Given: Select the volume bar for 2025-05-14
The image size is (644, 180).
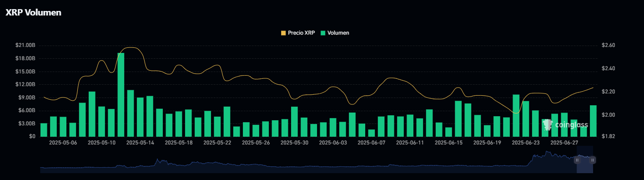Looking at the screenshot, I should pyautogui.click(x=140, y=117).
